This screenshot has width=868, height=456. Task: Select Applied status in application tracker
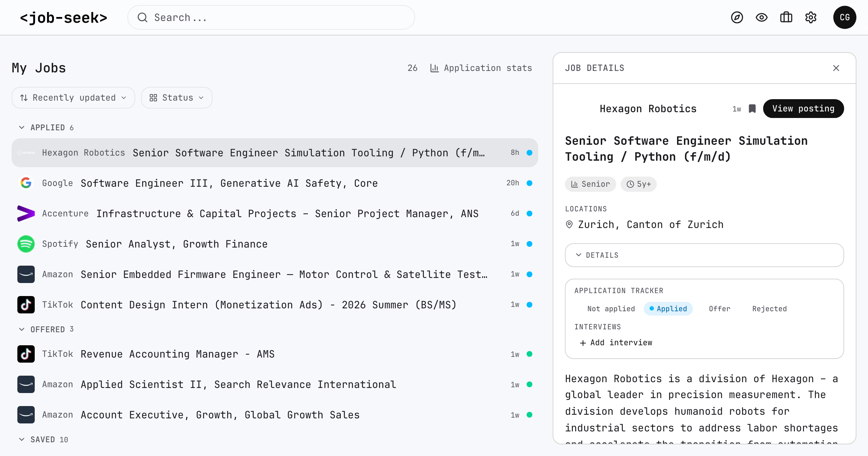(x=668, y=309)
